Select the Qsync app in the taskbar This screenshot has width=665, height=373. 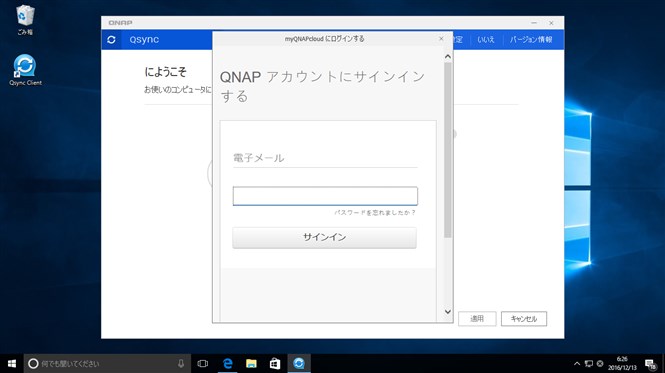coord(299,363)
